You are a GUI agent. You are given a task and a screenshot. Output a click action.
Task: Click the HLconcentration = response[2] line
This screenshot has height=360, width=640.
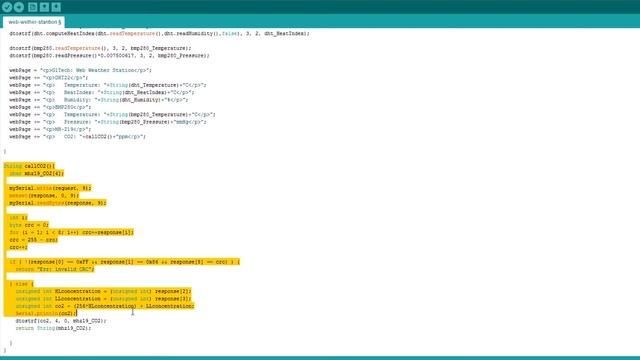(103, 291)
